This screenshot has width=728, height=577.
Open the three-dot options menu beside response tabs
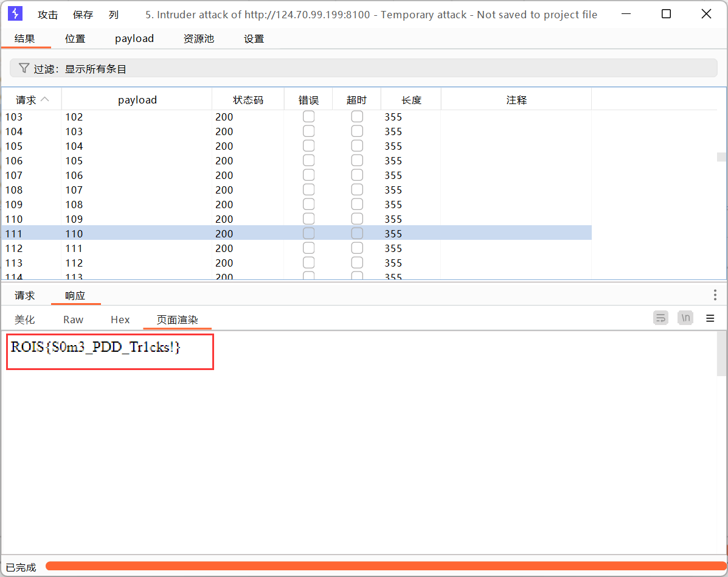[x=715, y=295]
